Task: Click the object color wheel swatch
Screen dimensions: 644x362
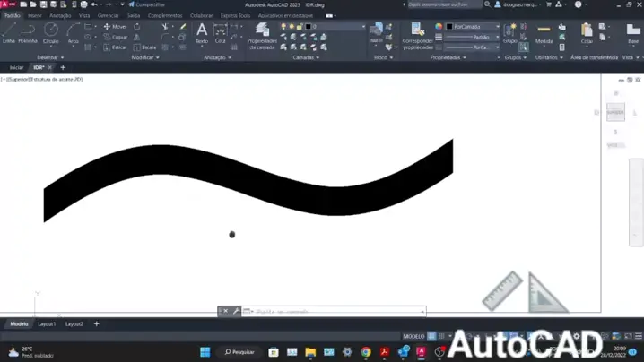Action: coord(439,27)
